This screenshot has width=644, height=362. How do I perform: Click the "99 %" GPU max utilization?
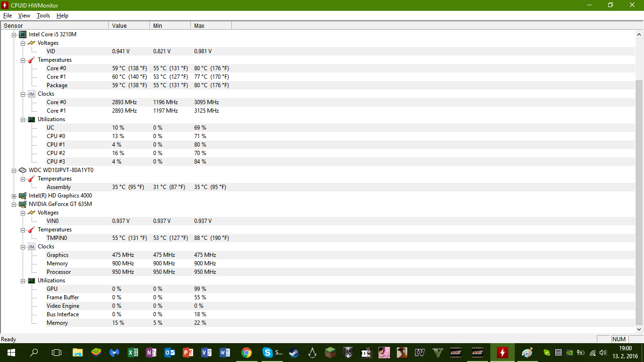tap(200, 289)
